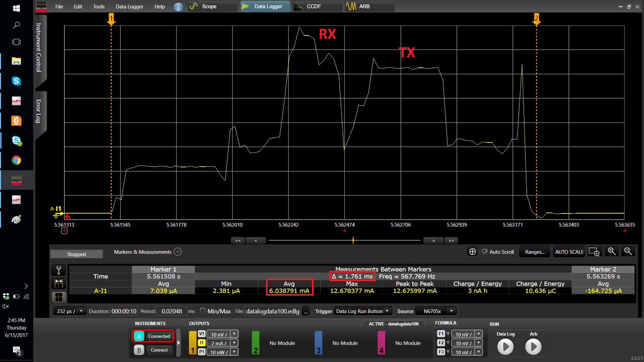644x362 pixels.
Task: Open the marker settings wrench tool
Action: (x=58, y=270)
